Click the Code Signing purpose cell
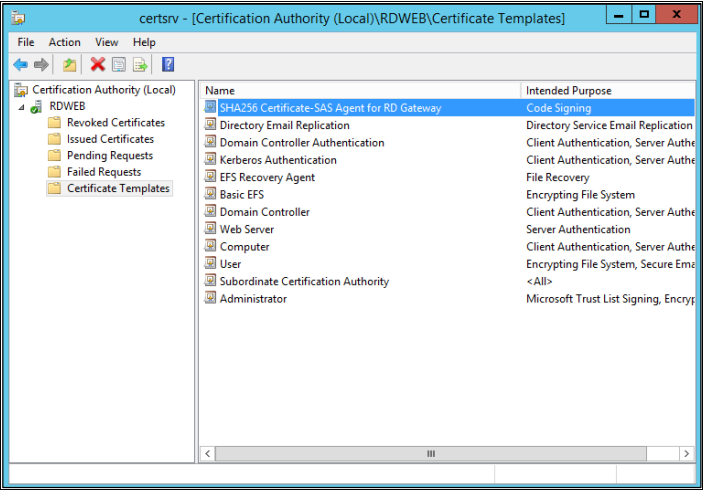Viewport: 703px width, 490px height. (x=559, y=108)
